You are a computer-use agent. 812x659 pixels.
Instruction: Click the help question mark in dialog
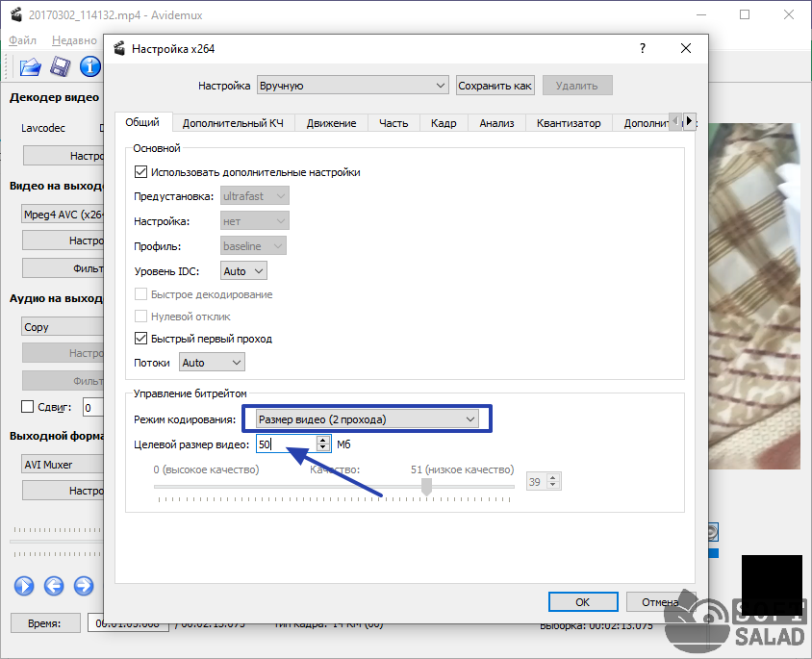(643, 49)
